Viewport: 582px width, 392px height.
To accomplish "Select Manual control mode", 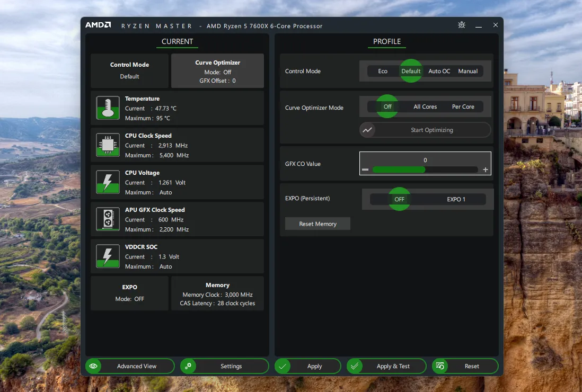I will (468, 71).
